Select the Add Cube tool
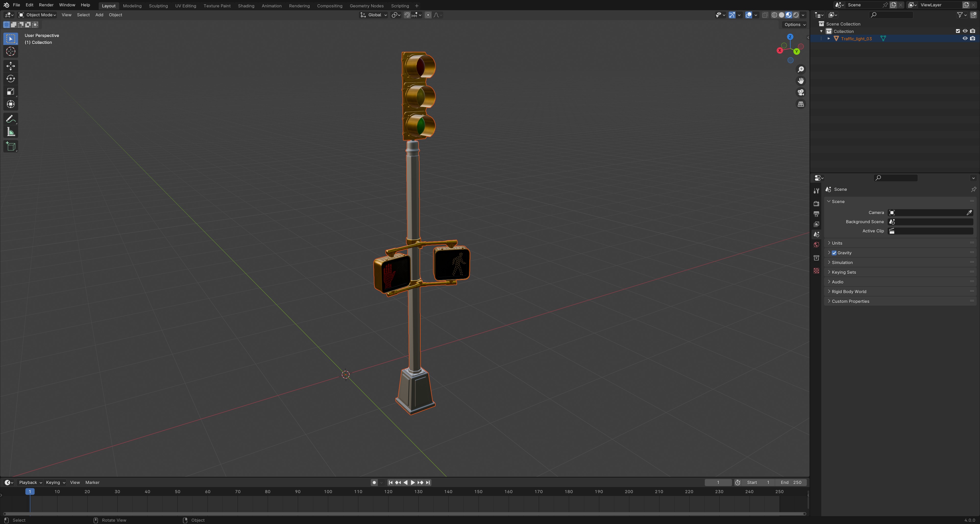This screenshot has height=524, width=980. [x=11, y=146]
